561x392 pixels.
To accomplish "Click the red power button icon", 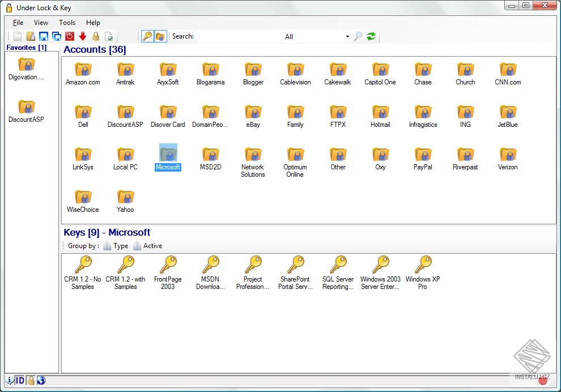I will (x=70, y=36).
